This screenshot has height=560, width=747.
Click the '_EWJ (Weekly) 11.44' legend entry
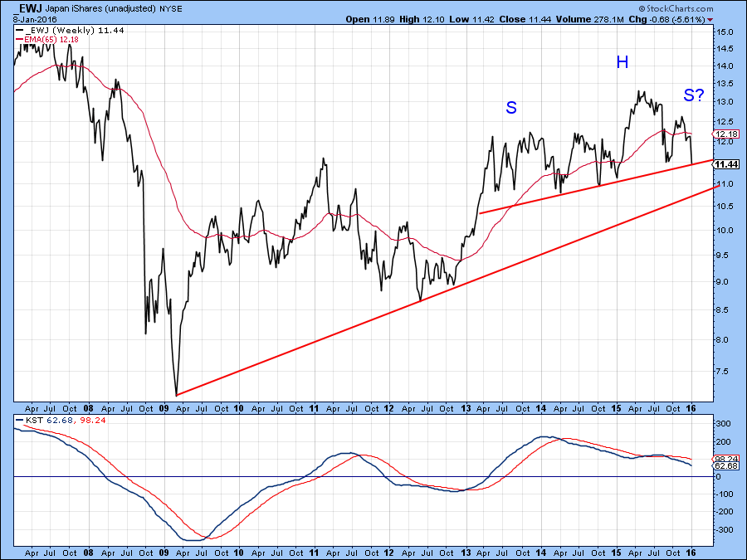click(70, 31)
